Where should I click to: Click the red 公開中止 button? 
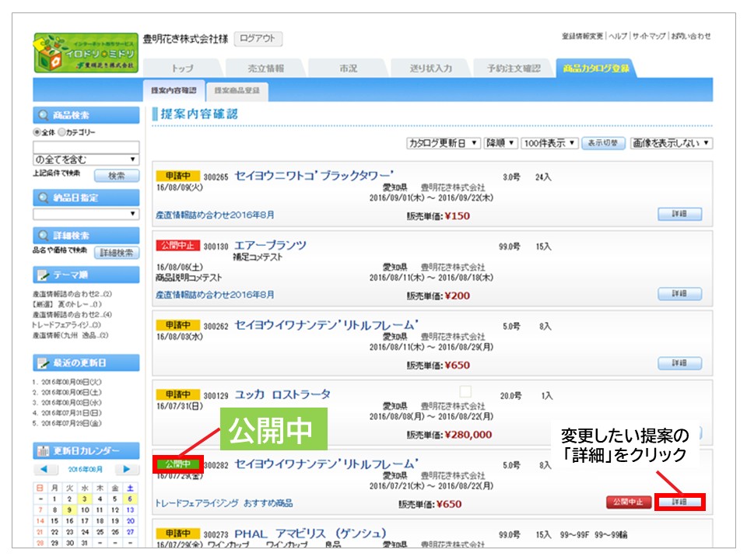click(x=628, y=502)
